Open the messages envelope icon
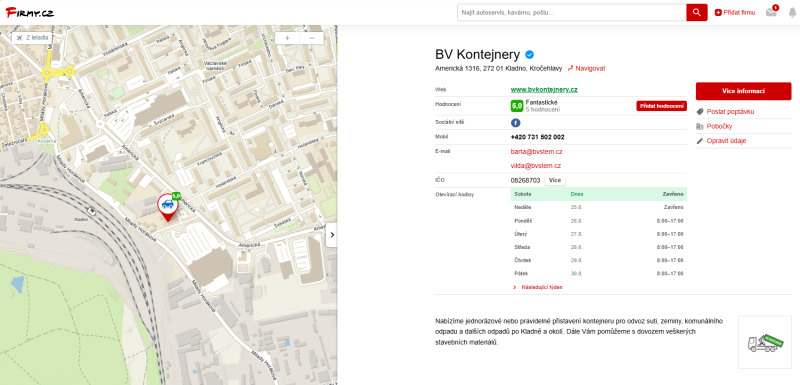 tap(771, 12)
